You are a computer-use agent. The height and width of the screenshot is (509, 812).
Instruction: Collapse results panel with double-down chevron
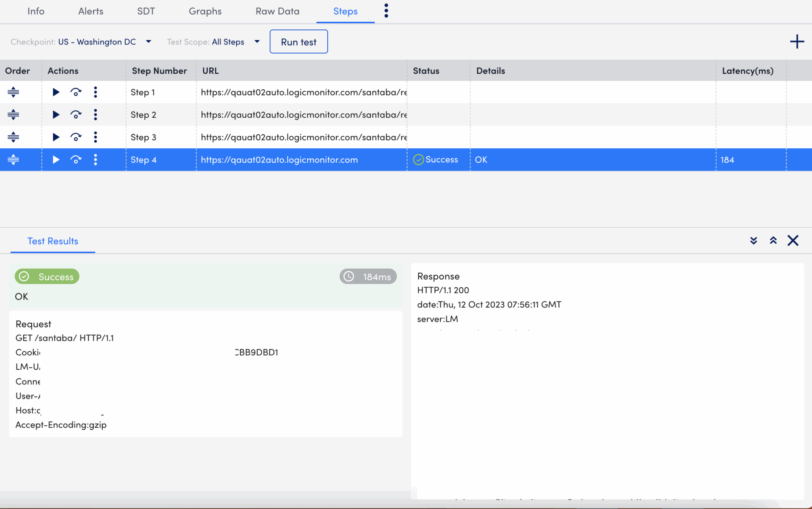tap(753, 240)
